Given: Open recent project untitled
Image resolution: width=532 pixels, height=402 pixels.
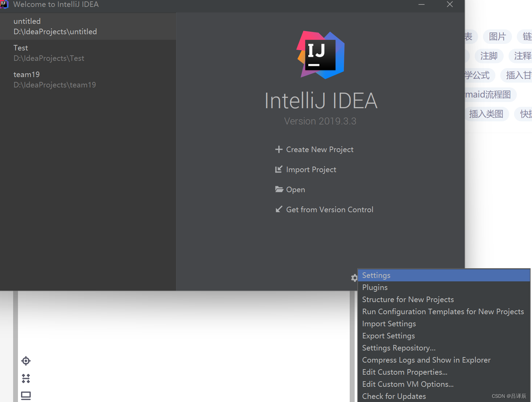Looking at the screenshot, I should (x=88, y=26).
